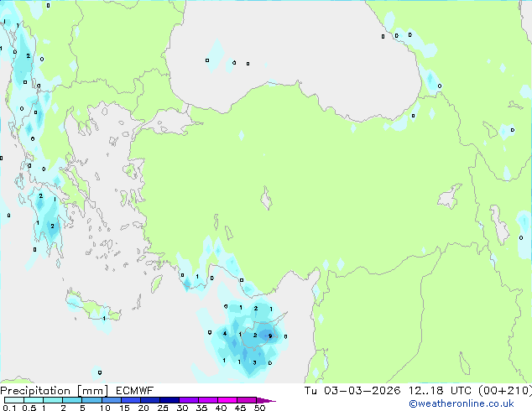The width and height of the screenshot is (532, 411).
Task: Click the 0.1 to 0.5 mm legend swatch
Action: coord(14,400)
